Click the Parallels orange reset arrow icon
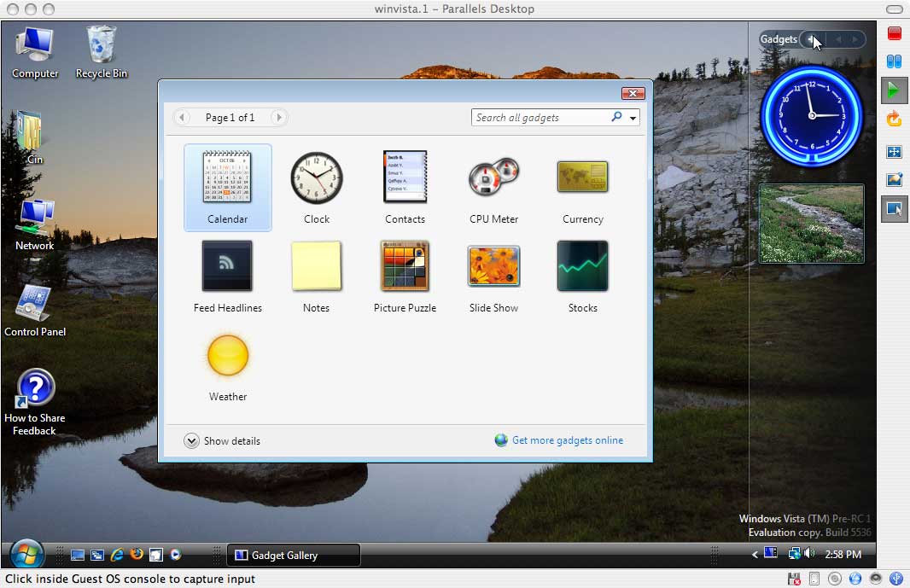Image resolution: width=910 pixels, height=588 pixels. pos(895,119)
